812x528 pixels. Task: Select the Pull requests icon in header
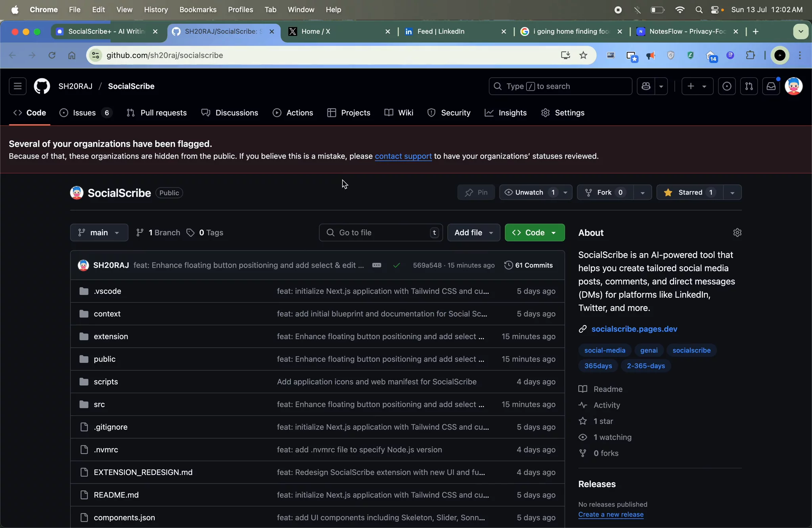pyautogui.click(x=749, y=86)
